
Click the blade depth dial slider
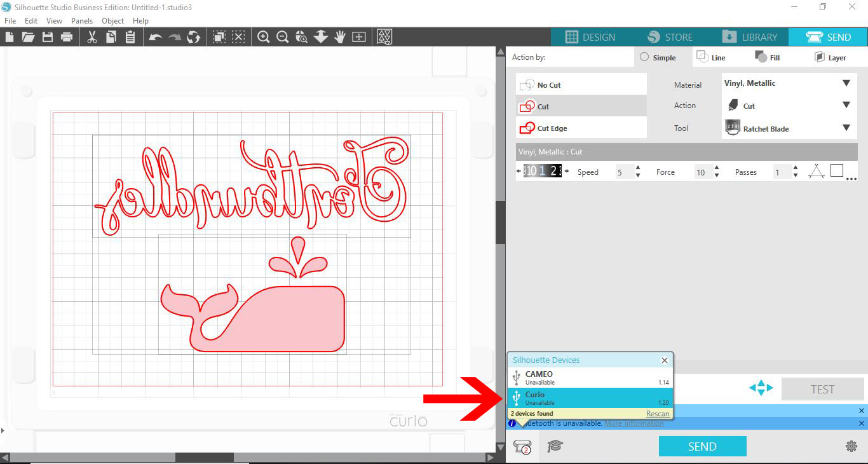[x=543, y=171]
